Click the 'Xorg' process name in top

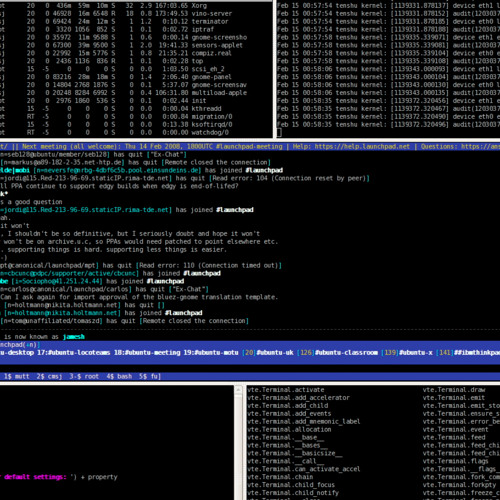[199, 6]
